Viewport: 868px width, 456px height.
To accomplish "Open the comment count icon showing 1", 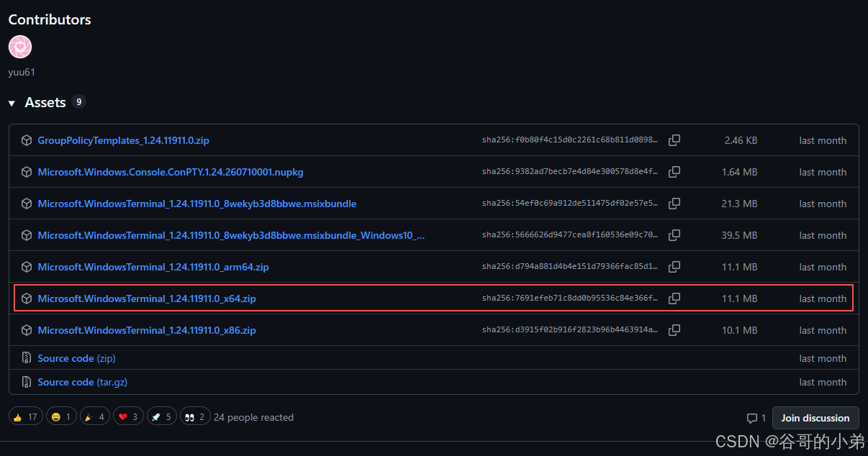I will (x=756, y=418).
